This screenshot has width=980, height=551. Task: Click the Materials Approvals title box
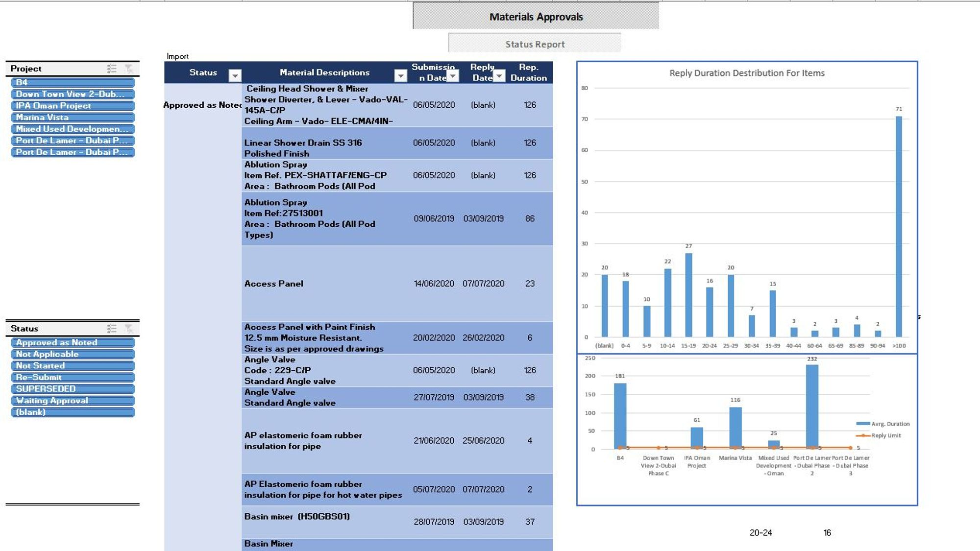pos(536,17)
